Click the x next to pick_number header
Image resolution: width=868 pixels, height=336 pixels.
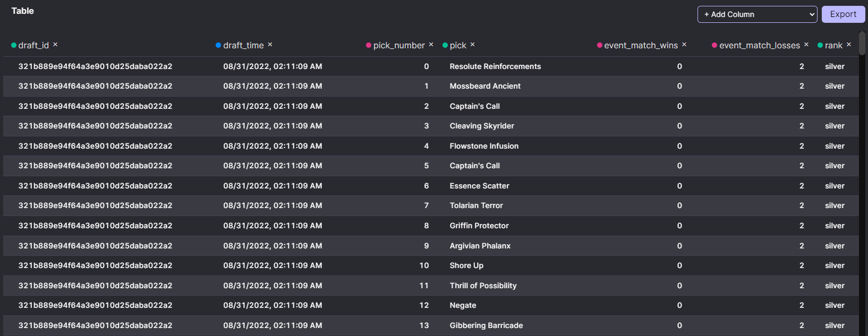coord(431,45)
